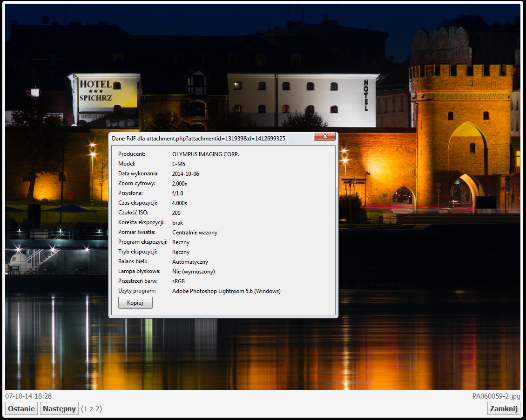Select the Adobe Photoshop Lightroom 5.6 text

[226, 291]
